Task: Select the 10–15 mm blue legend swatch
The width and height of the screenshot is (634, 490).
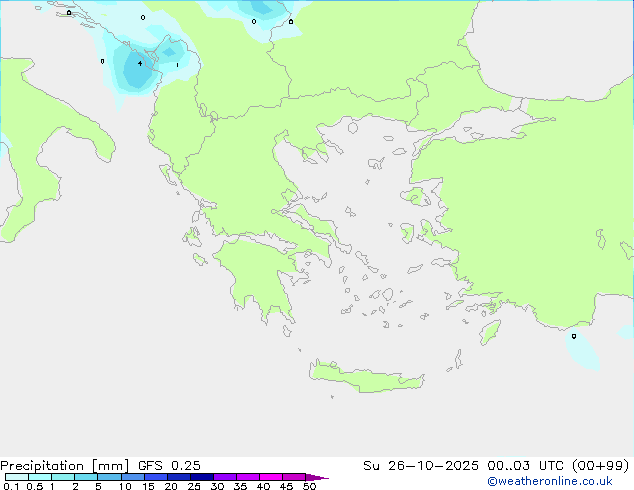Action: point(133,477)
